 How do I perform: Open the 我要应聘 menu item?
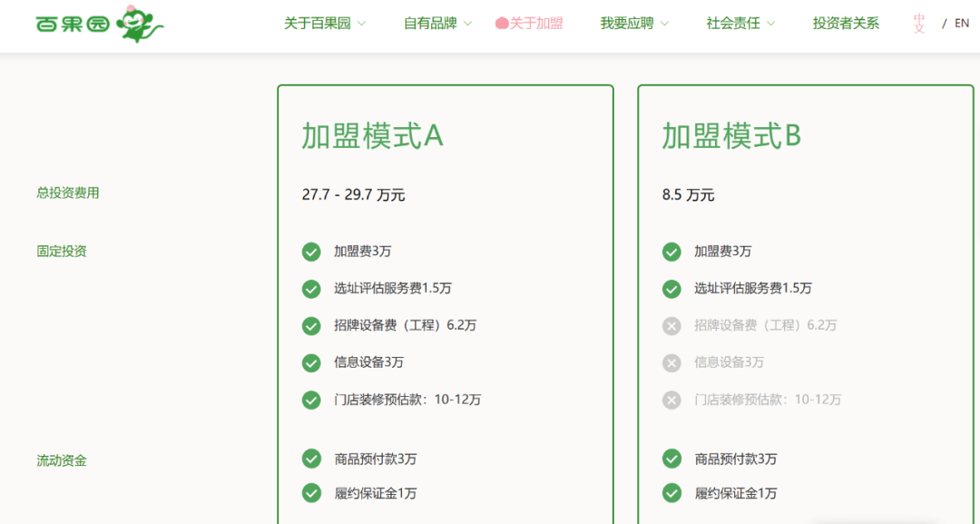626,23
